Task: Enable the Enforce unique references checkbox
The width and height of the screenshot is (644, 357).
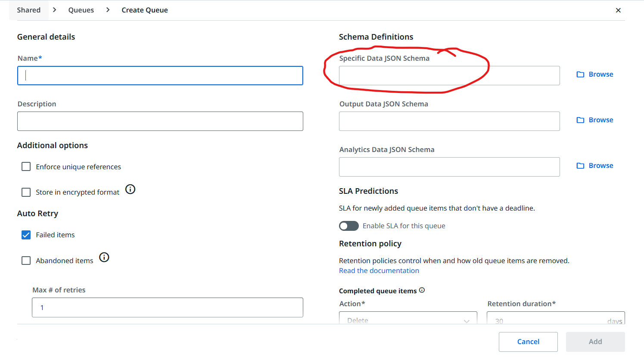Action: coord(26,166)
